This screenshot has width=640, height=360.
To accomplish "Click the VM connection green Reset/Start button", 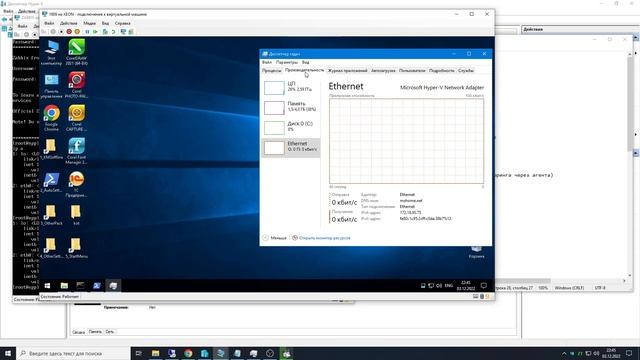I will [x=95, y=31].
